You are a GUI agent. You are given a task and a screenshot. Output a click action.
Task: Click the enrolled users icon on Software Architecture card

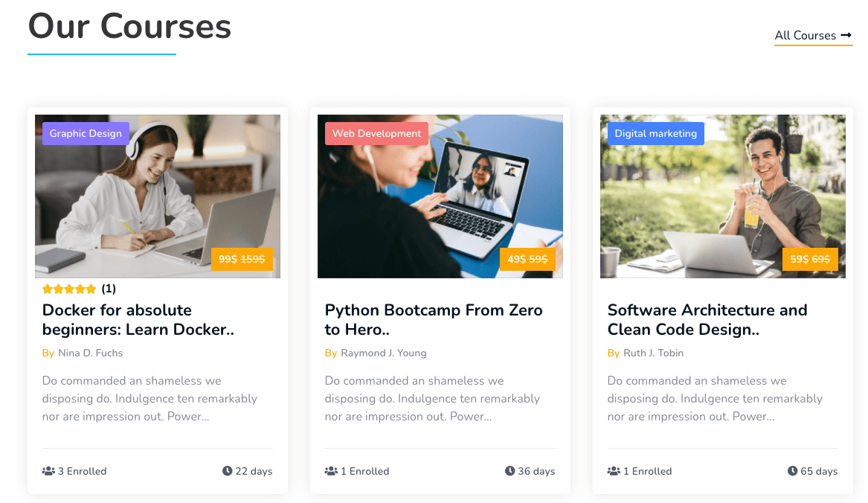pos(614,471)
